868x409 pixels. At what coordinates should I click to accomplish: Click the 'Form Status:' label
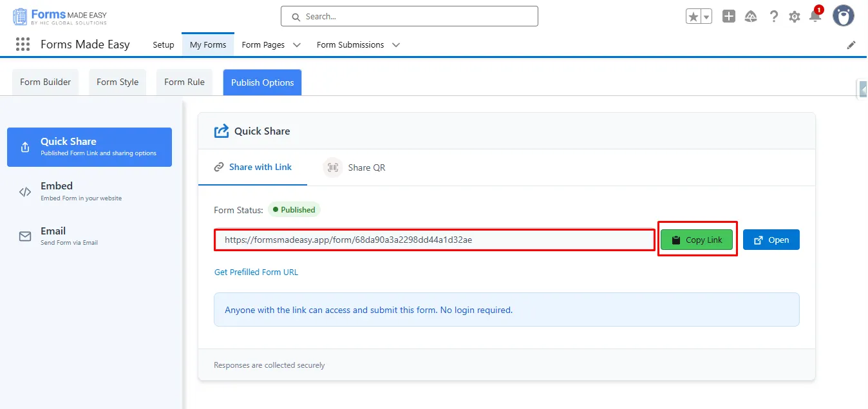click(x=238, y=210)
